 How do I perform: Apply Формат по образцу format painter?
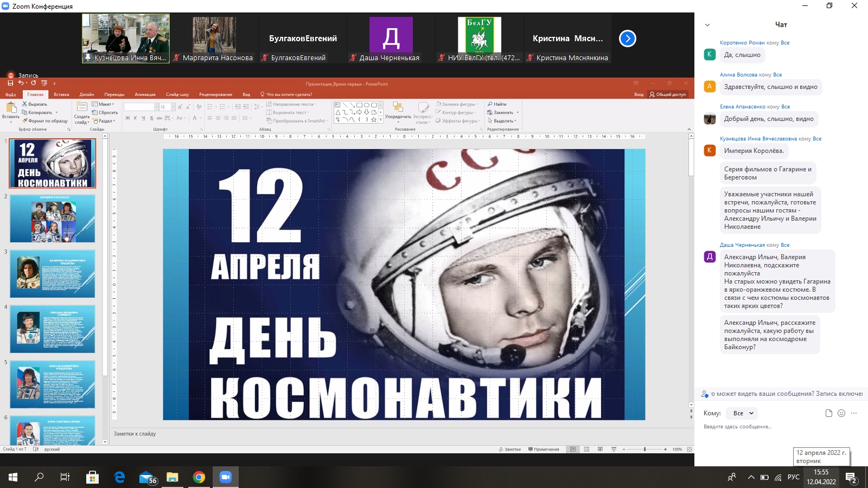pyautogui.click(x=45, y=121)
